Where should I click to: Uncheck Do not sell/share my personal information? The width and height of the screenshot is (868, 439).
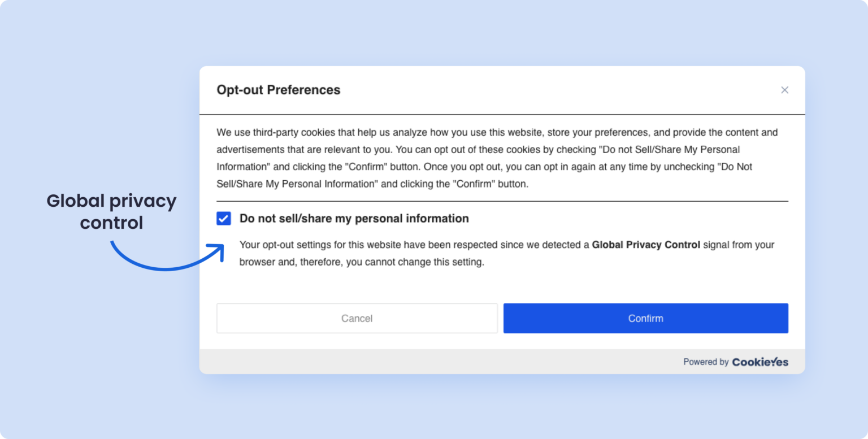(223, 218)
